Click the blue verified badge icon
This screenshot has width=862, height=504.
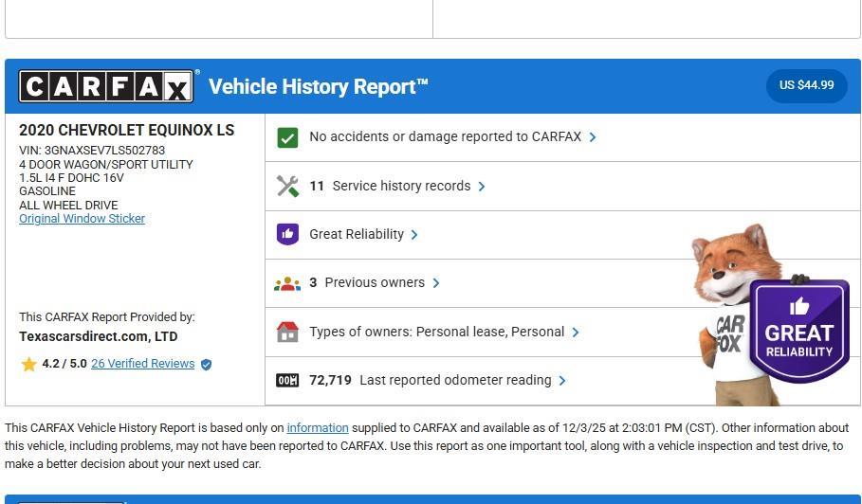pyautogui.click(x=206, y=364)
